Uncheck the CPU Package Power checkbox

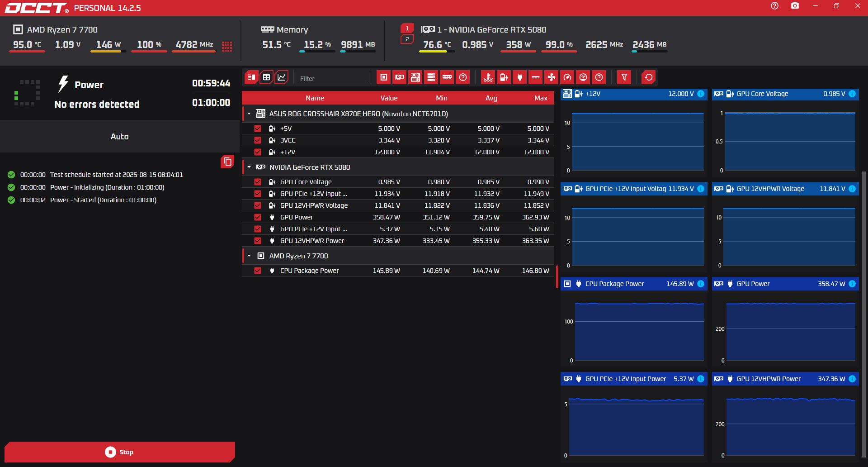click(258, 271)
